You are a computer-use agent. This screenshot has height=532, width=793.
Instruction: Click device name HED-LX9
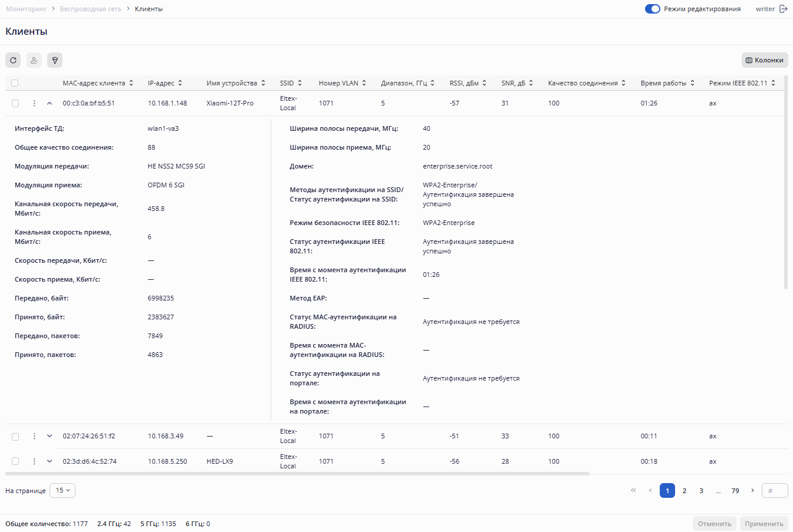pos(220,461)
